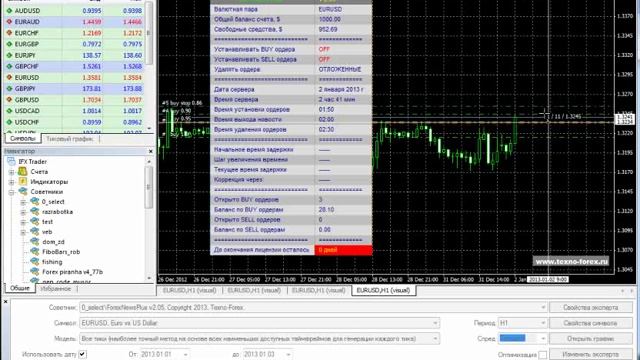The width and height of the screenshot is (640, 360).
Task: Expand the 0_select folder node
Action: (x=23, y=202)
